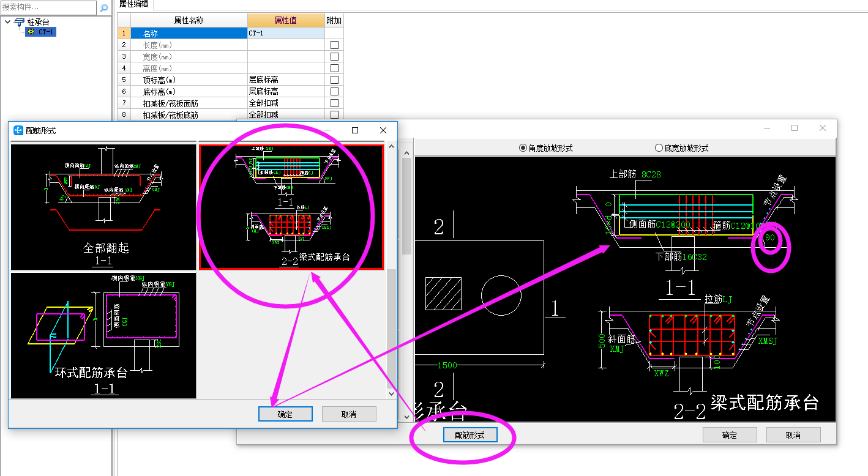This screenshot has width=868, height=476.
Task: Click the XWZ parameter in section 2-2
Action: [662, 373]
